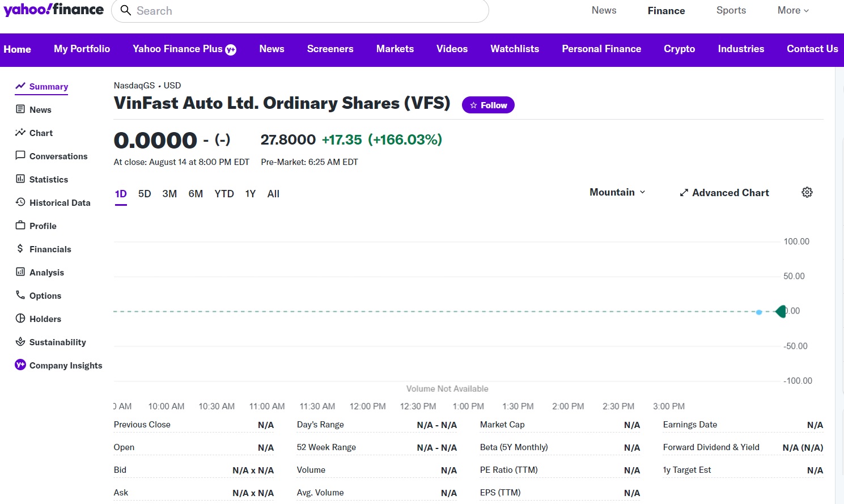Open the Crypto tab in navigation
Image resolution: width=844 pixels, height=504 pixels.
[x=679, y=49]
